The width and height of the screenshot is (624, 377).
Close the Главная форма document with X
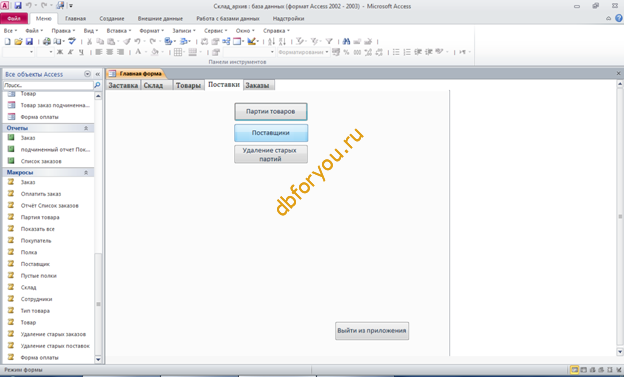pos(618,74)
